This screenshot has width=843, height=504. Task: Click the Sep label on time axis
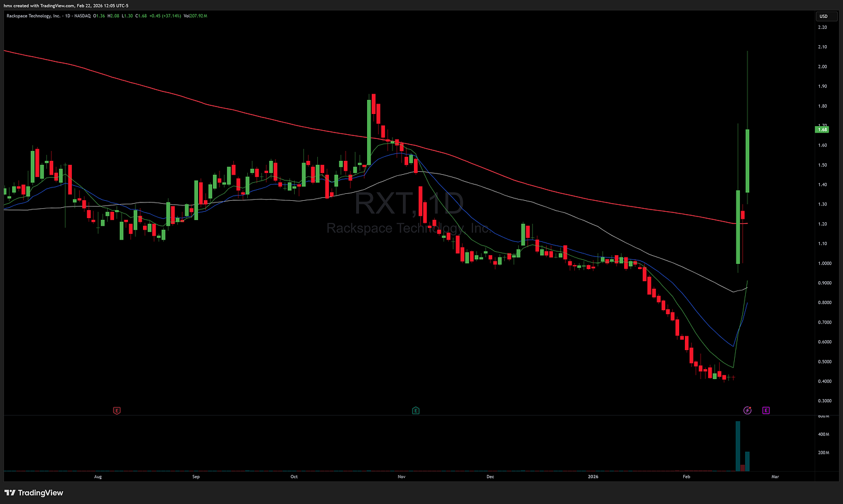point(196,477)
